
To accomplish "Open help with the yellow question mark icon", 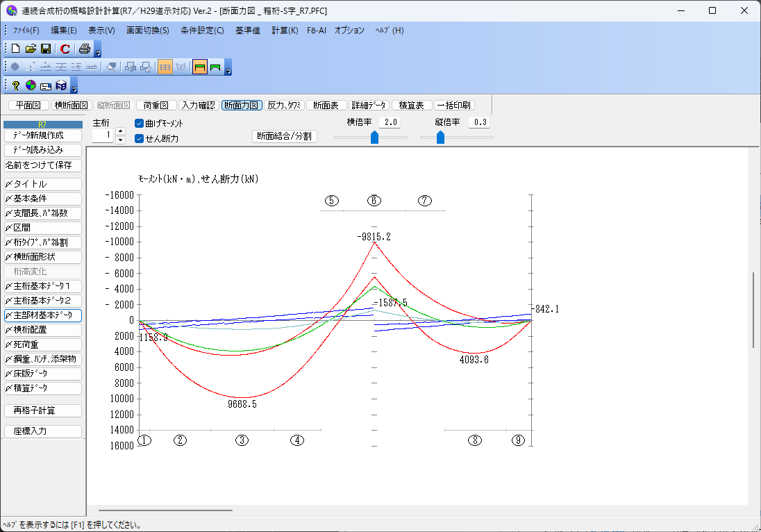I will (15, 85).
